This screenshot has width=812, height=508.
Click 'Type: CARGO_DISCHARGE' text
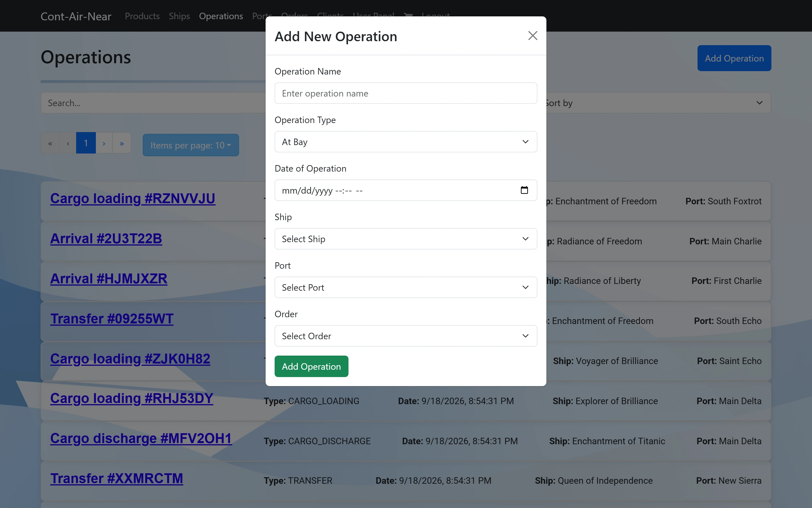pos(317,441)
